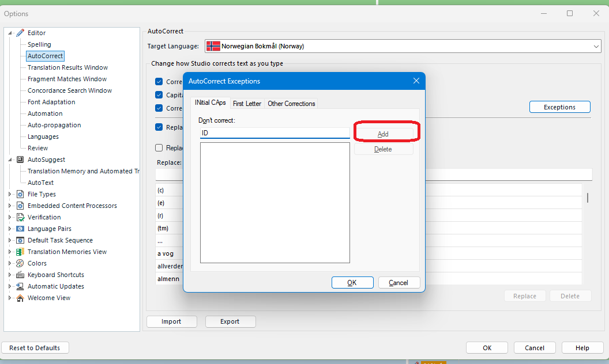Click the Editor pencil icon in the tree
This screenshot has width=609, height=364.
click(x=20, y=33)
